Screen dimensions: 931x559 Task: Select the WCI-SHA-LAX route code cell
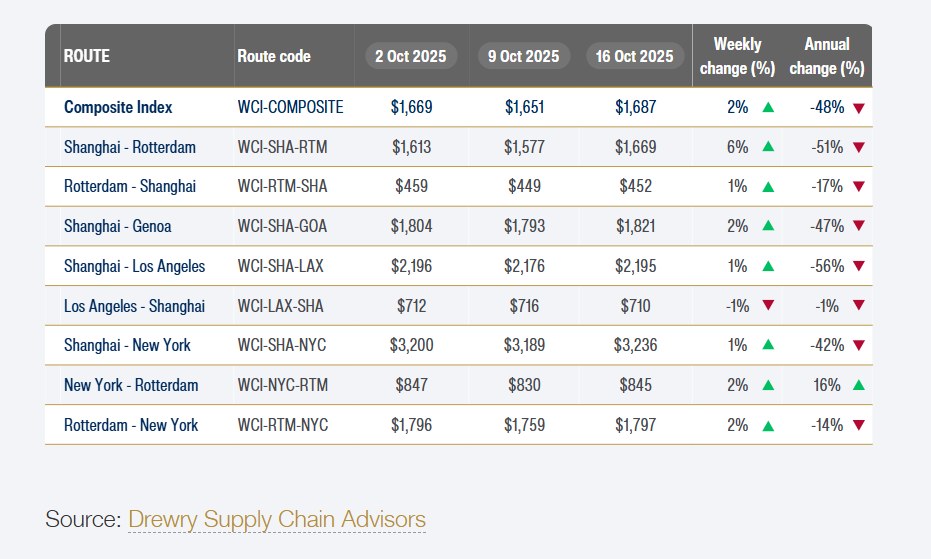[x=282, y=266]
